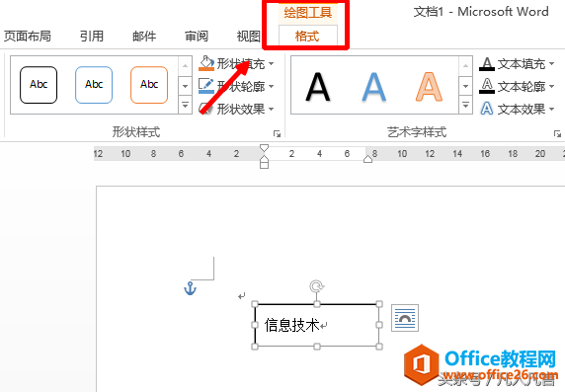Click the 文本轮廓 label text
565x392 pixels.
pos(522,87)
